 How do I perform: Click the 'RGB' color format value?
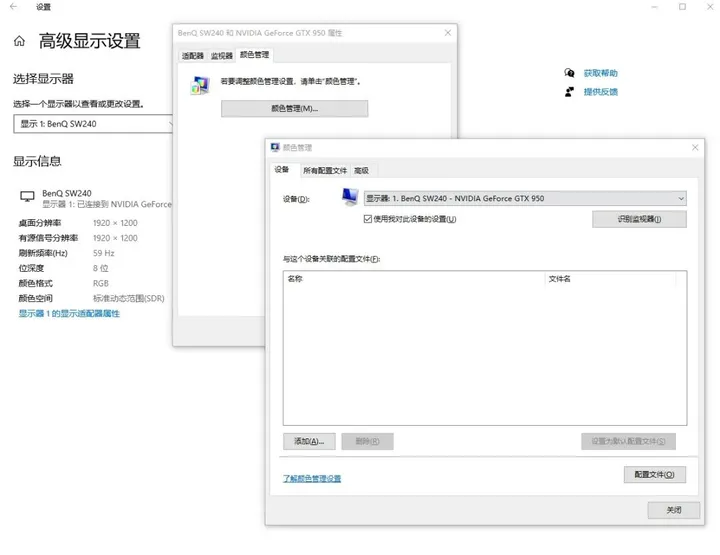[x=101, y=283]
